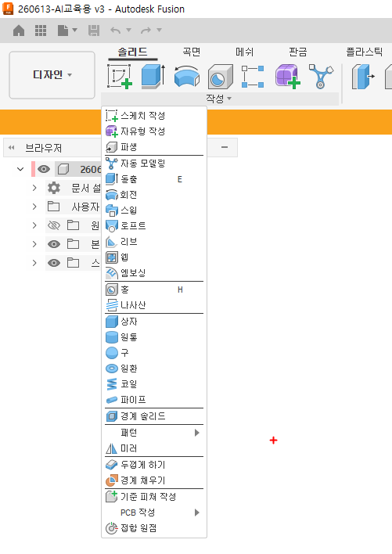Open the 패턴 submenu
This screenshot has width=392, height=554.
pos(154,433)
